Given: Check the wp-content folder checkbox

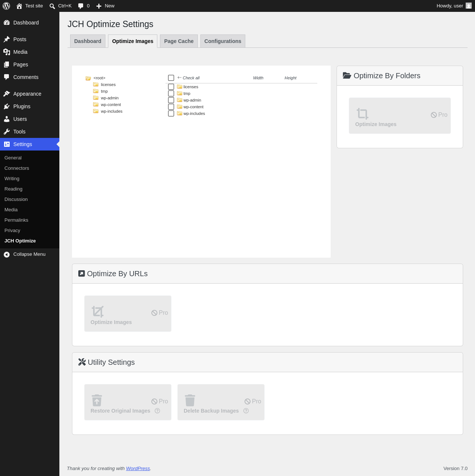Looking at the screenshot, I should click(171, 107).
